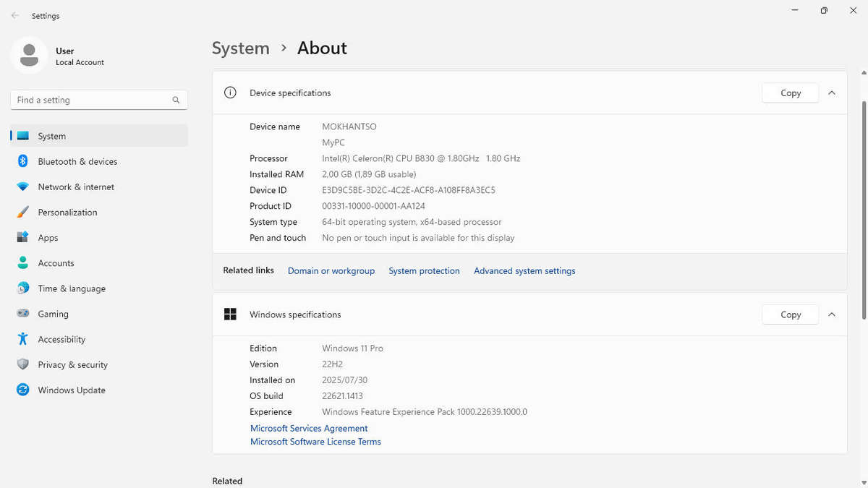Collapse the Device specifications section chevron
This screenshot has width=868, height=488.
tap(832, 93)
